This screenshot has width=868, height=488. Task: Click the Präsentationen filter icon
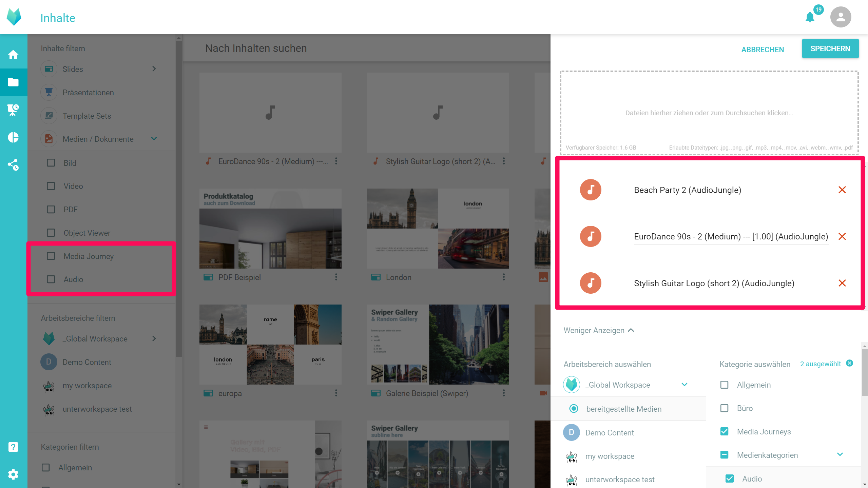pyautogui.click(x=49, y=92)
